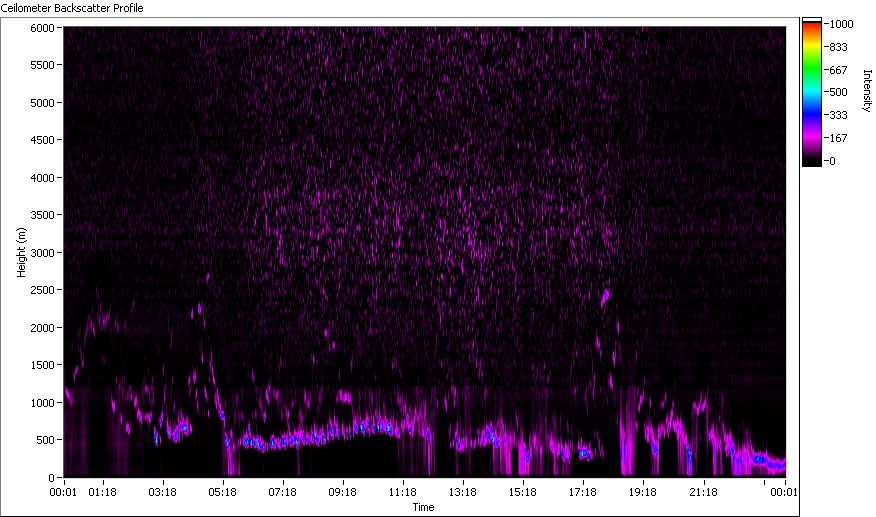The height and width of the screenshot is (517, 876).
Task: Click the 19:18 time tick label
Action: coord(642,492)
